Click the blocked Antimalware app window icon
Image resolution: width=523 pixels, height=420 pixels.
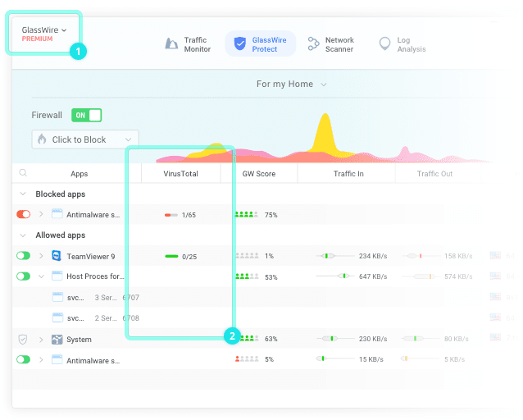point(57,214)
